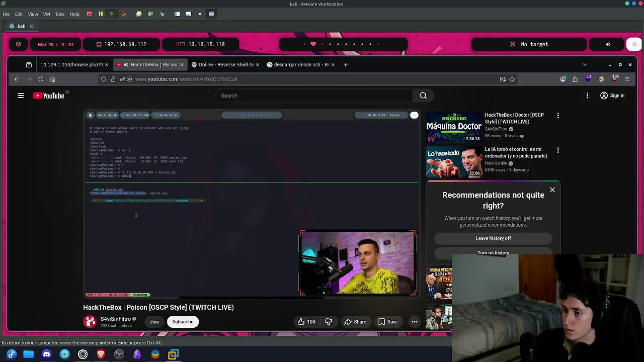Open the Help menu in VMware
The width and height of the screenshot is (644, 362).
coord(74,14)
